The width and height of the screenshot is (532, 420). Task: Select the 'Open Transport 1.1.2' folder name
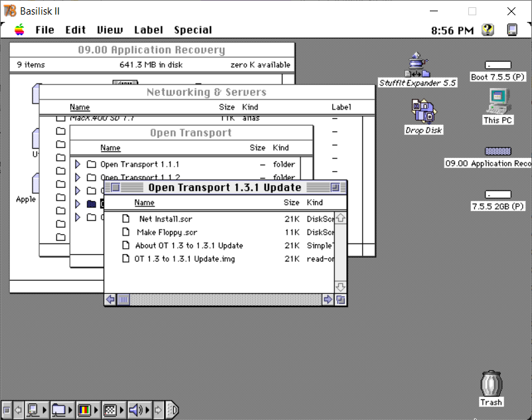(140, 177)
